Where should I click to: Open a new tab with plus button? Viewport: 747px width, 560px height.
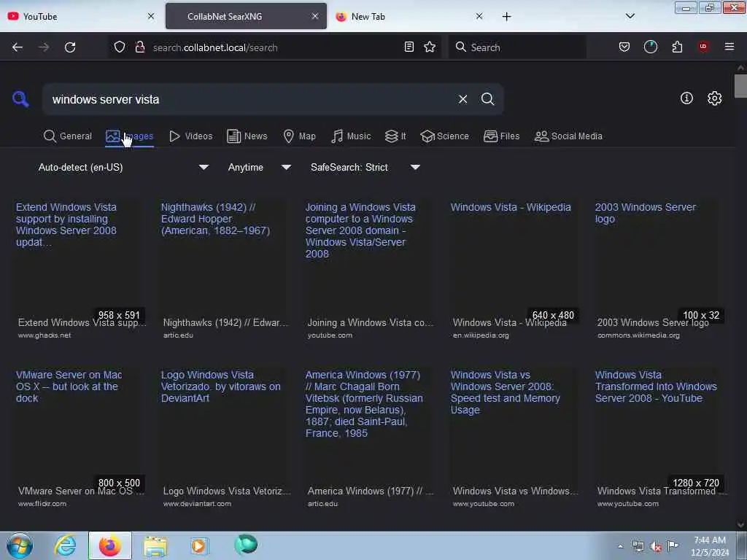[x=506, y=17]
